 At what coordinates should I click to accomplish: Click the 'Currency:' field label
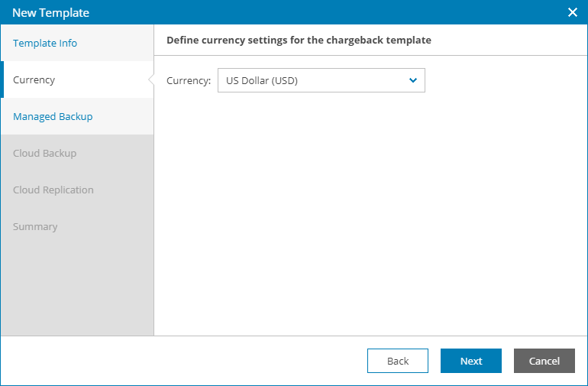189,80
